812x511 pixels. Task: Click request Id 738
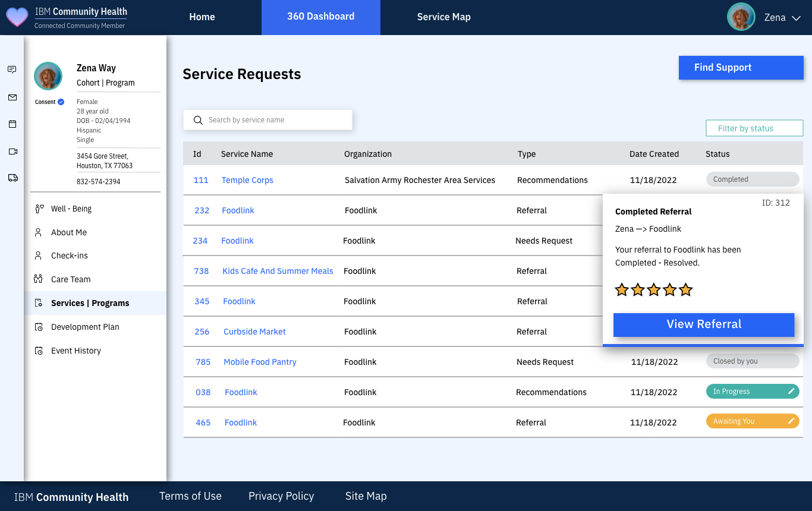(202, 271)
